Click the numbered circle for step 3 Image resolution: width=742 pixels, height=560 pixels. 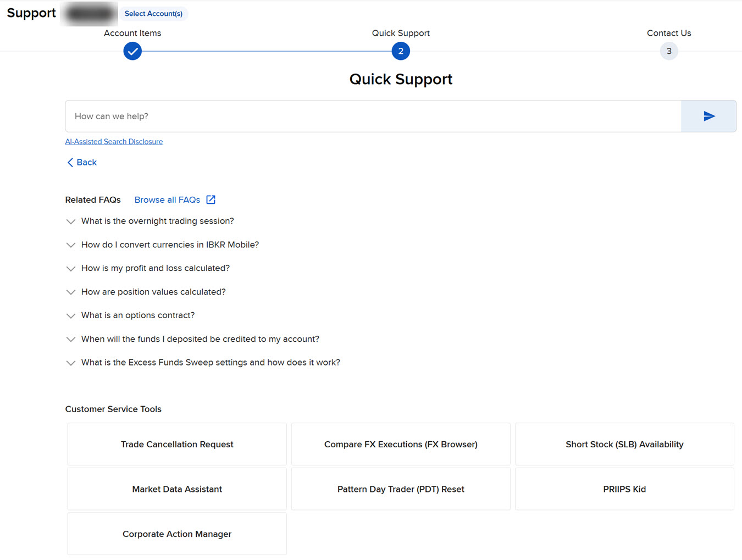tap(669, 51)
